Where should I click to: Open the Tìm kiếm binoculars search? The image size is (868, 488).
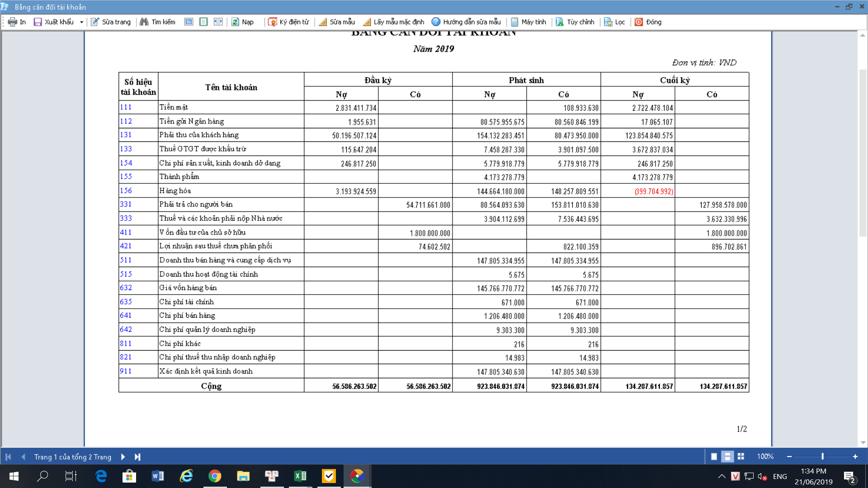click(144, 22)
